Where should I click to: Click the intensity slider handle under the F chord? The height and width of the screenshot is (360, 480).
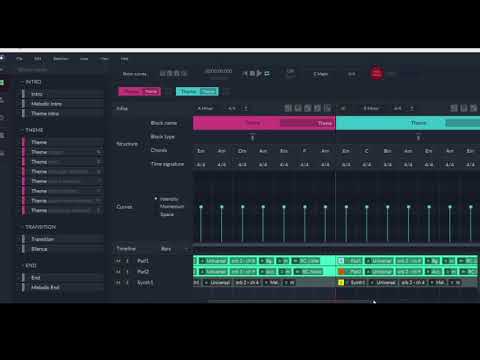(305, 207)
